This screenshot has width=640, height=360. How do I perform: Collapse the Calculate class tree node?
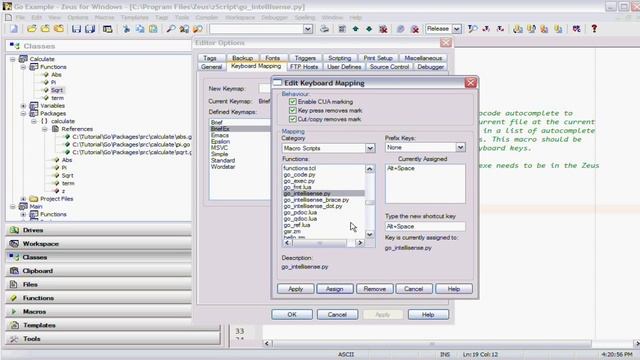(13, 59)
